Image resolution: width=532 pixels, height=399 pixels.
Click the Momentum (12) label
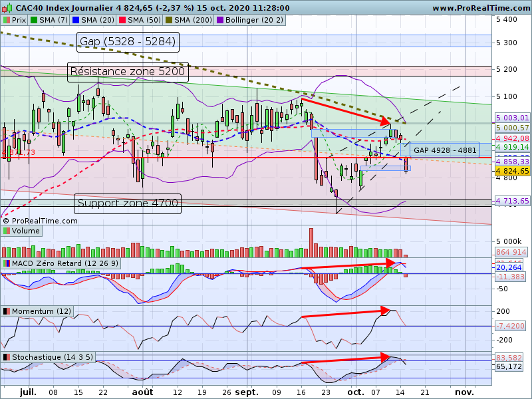(41, 311)
